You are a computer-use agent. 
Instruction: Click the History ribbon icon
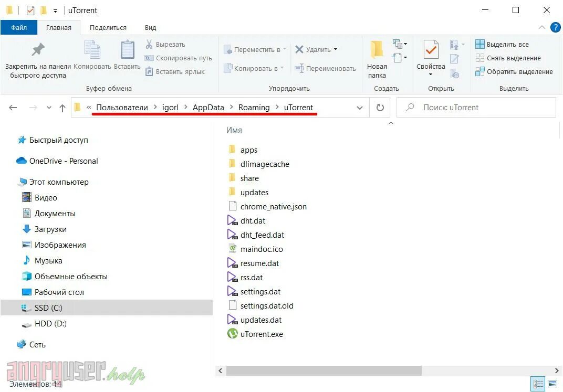coord(454,73)
